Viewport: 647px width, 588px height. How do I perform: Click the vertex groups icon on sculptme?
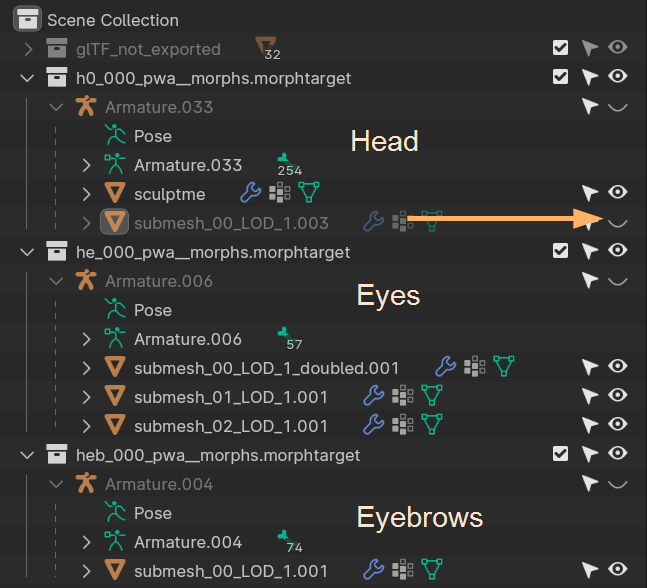[x=279, y=193]
